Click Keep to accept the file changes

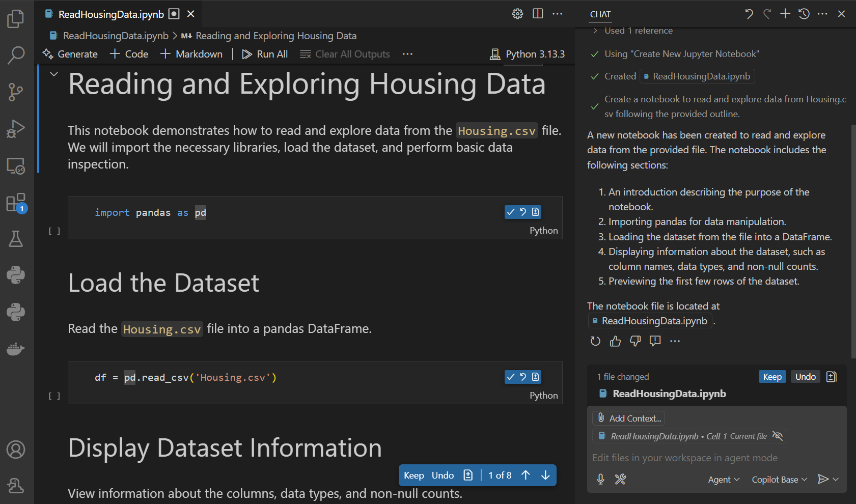point(772,376)
